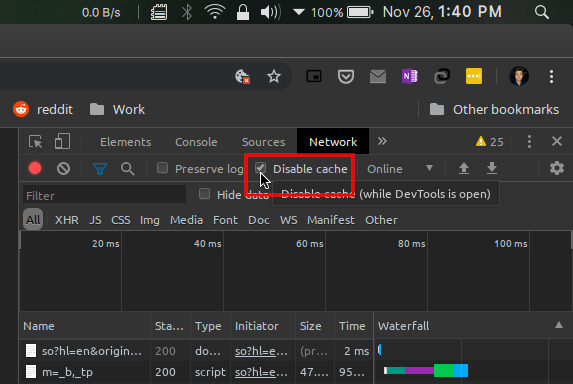The image size is (573, 384).
Task: Filter requests by Doc
Action: coord(259,220)
